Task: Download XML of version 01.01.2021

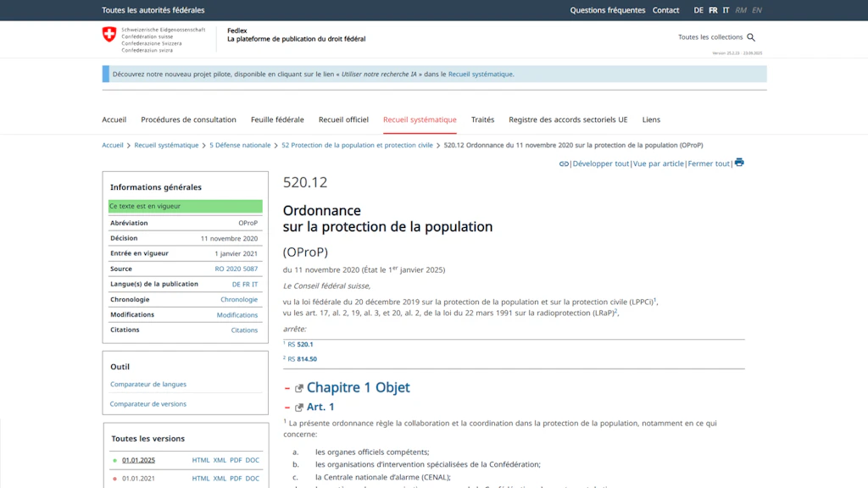Action: 220,479
